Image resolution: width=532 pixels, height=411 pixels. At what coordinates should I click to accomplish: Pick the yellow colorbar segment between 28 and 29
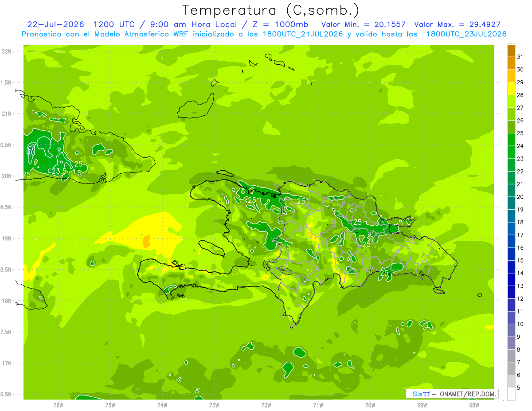(x=511, y=89)
